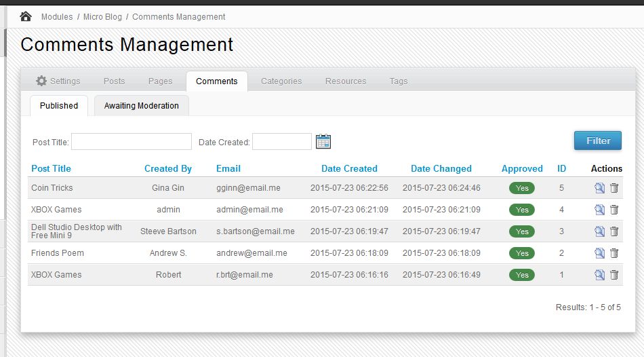The image size is (644, 357).
Task: Click the Home icon in the breadcrumb
Action: pyautogui.click(x=26, y=16)
